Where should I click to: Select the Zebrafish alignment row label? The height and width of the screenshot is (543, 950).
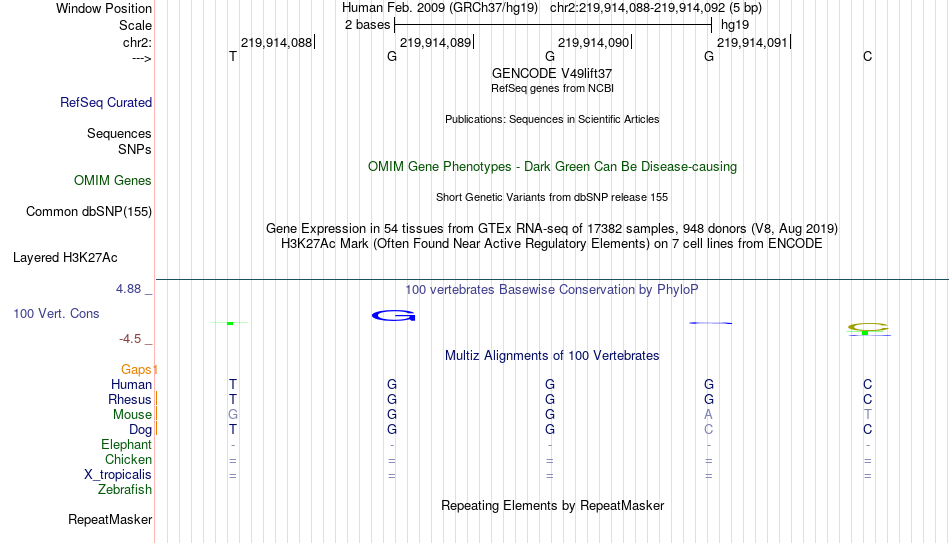coord(125,490)
